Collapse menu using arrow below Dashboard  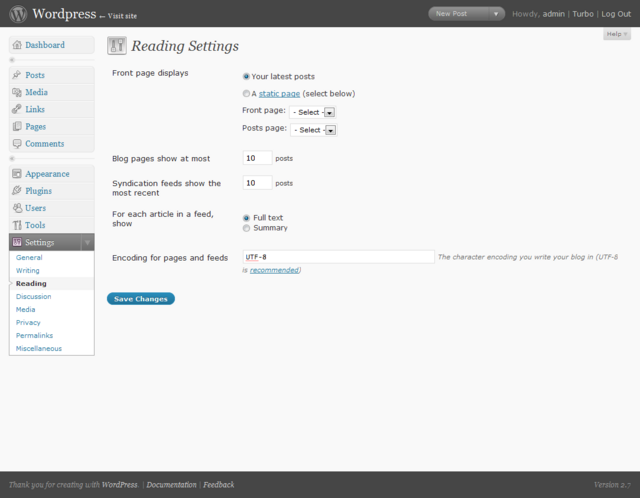[12, 60]
